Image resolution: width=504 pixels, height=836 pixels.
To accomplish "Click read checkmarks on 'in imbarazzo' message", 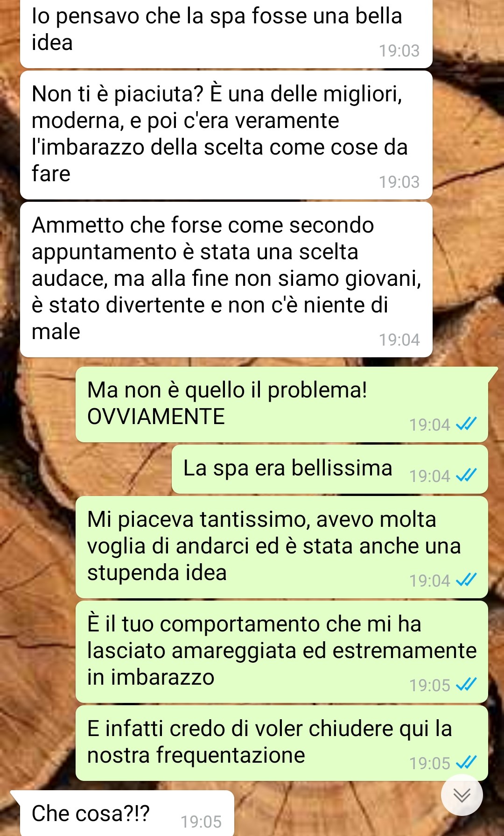I will (x=466, y=685).
